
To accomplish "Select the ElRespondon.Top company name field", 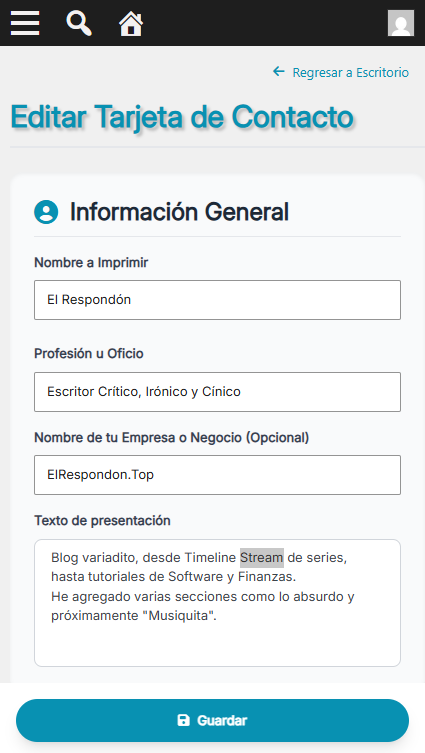I will tap(217, 475).
